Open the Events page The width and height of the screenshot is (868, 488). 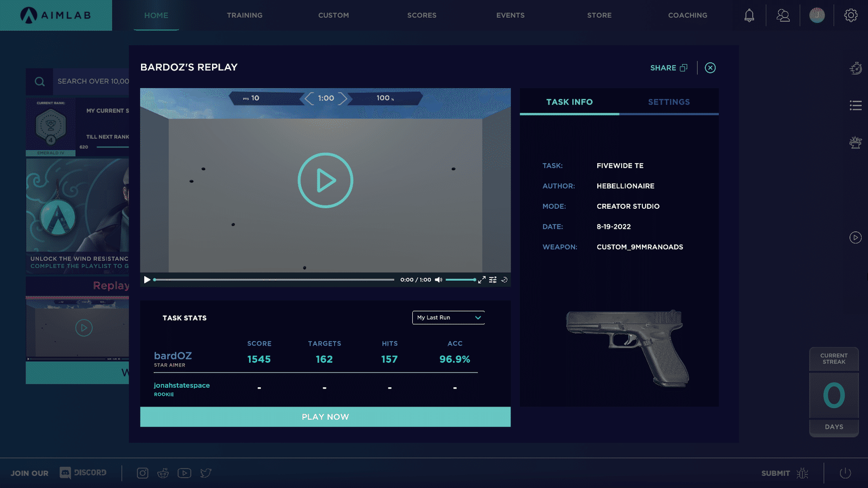[x=510, y=15]
